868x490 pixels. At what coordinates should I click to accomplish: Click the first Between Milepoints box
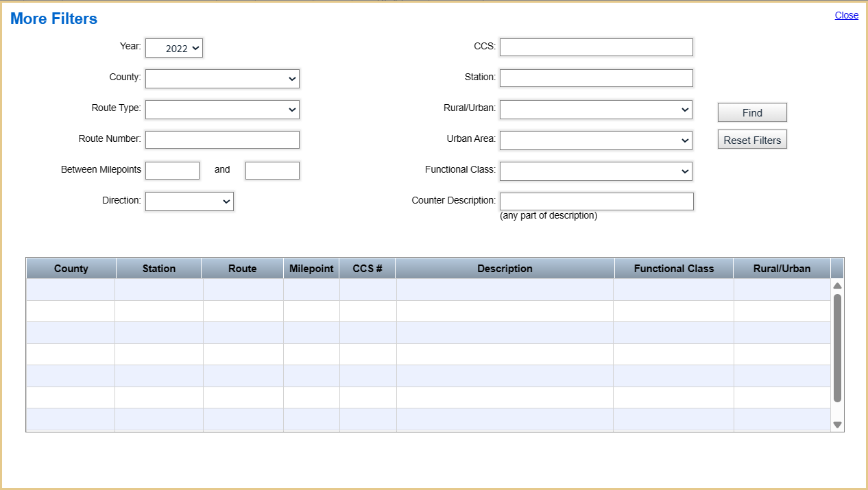[x=172, y=170]
